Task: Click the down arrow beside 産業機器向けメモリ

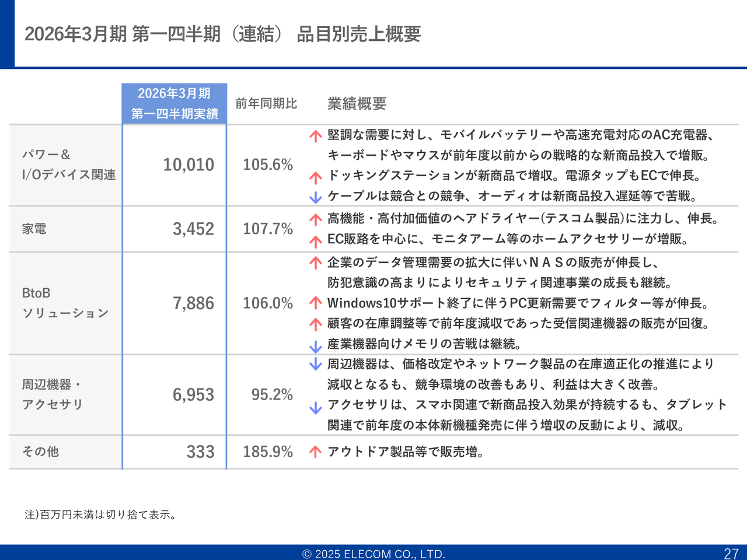Action: 316,347
